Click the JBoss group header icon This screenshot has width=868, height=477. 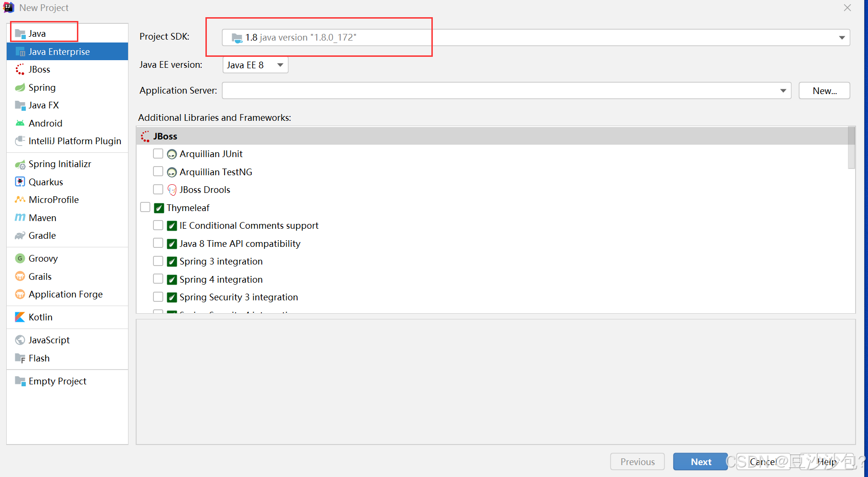coord(145,137)
